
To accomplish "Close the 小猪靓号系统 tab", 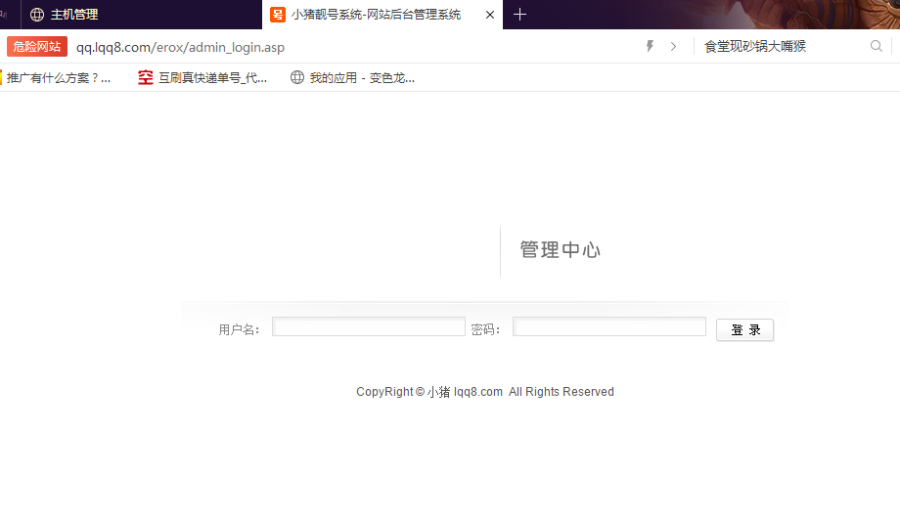I will pyautogui.click(x=490, y=15).
